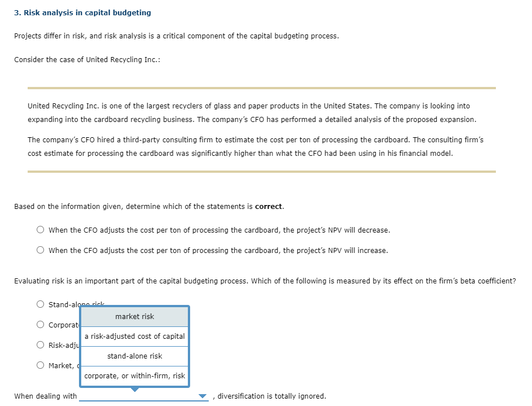Click heading "3. Risk analysis in capital budgeting"
This screenshot has height=406, width=532.
[x=82, y=12]
